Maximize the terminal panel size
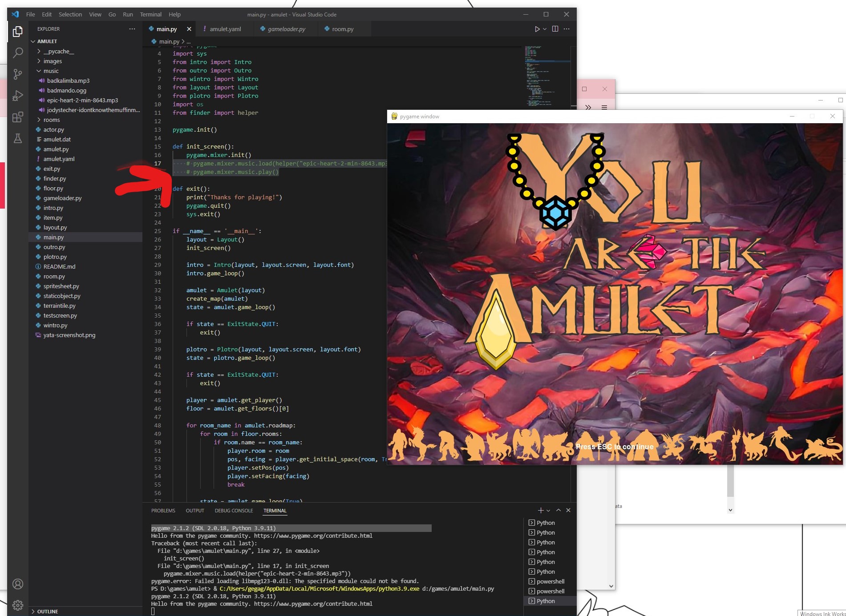 pyautogui.click(x=559, y=511)
